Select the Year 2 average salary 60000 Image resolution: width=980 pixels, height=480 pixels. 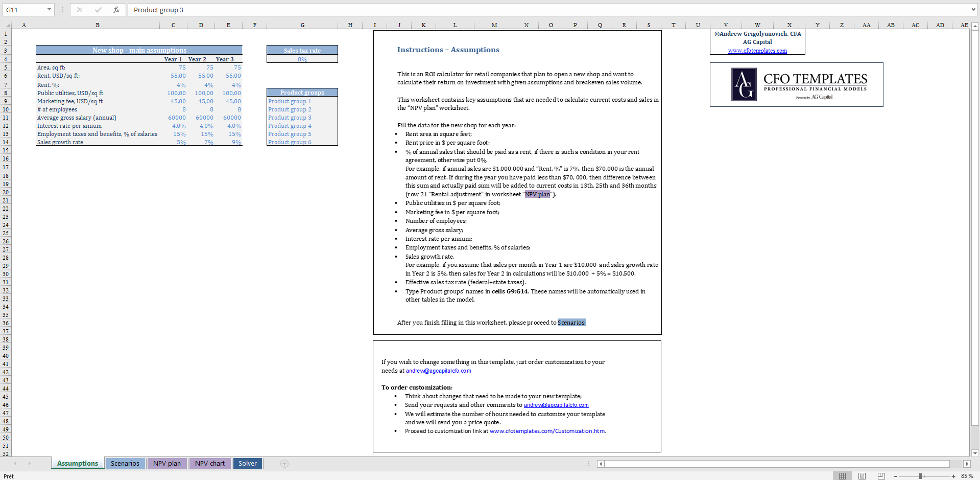click(201, 118)
